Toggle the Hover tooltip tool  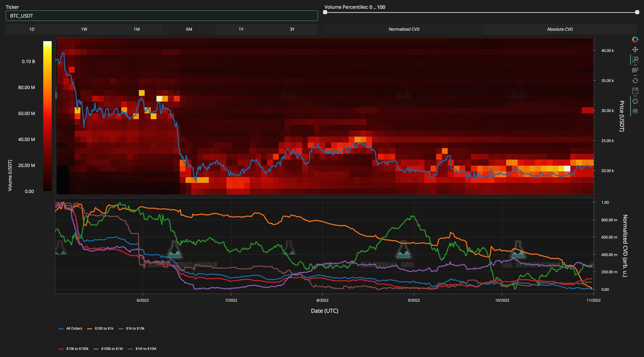[635, 112]
